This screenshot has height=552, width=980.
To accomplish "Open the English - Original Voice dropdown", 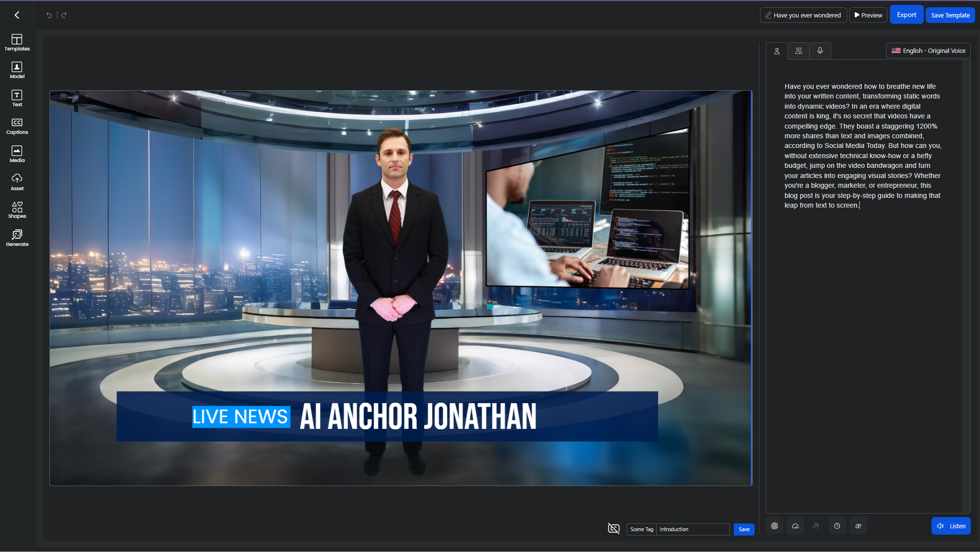I will 928,50.
